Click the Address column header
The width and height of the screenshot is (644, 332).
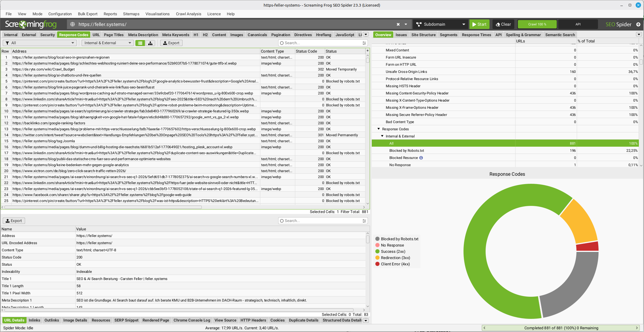[x=135, y=51]
